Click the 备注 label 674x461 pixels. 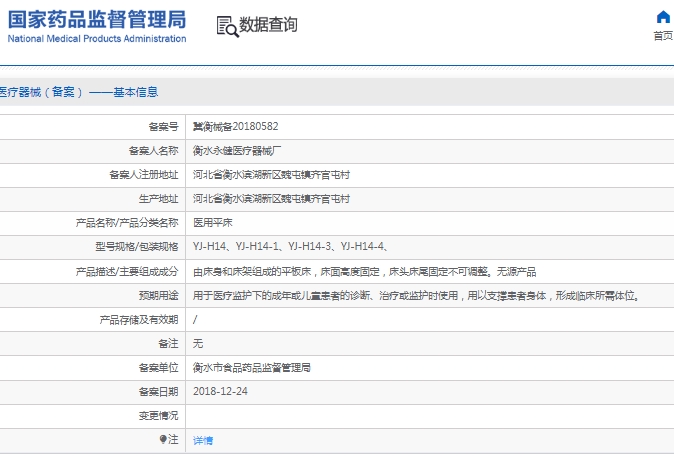click(x=168, y=344)
